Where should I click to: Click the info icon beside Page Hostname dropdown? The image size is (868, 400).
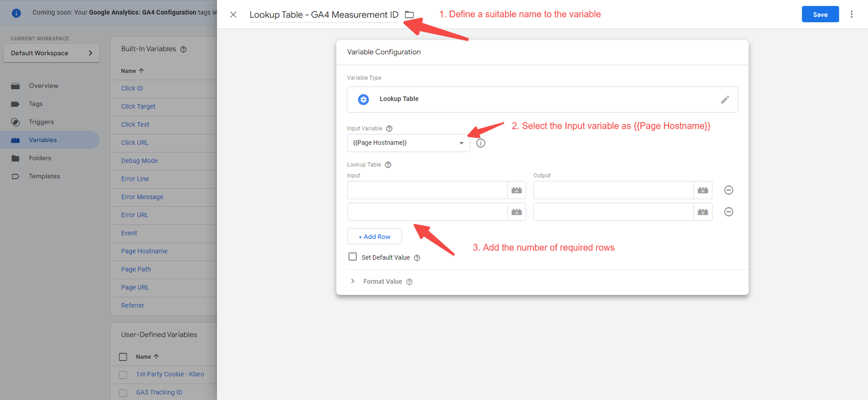(481, 143)
